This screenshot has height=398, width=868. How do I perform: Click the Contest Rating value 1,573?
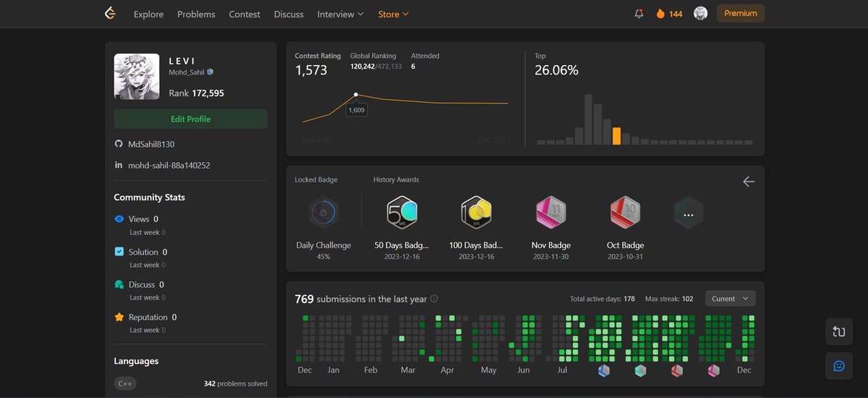311,70
